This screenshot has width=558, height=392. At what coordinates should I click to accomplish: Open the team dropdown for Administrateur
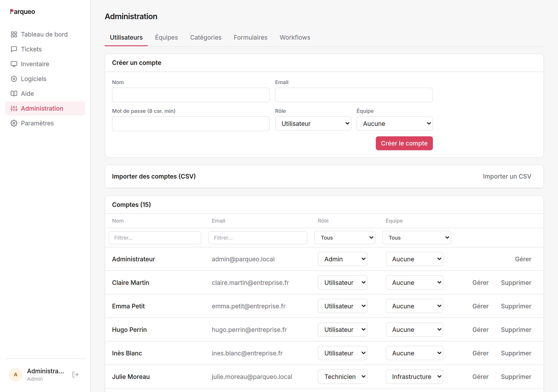(x=414, y=259)
